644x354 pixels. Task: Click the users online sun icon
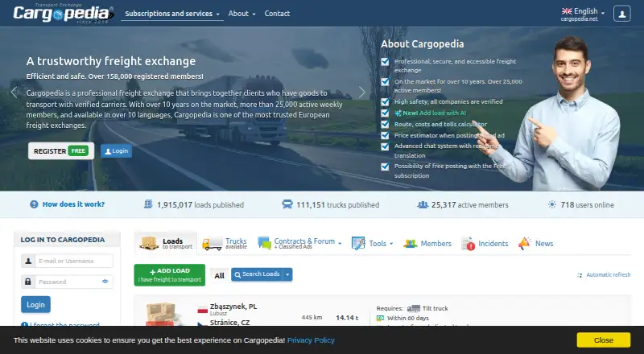[552, 204]
